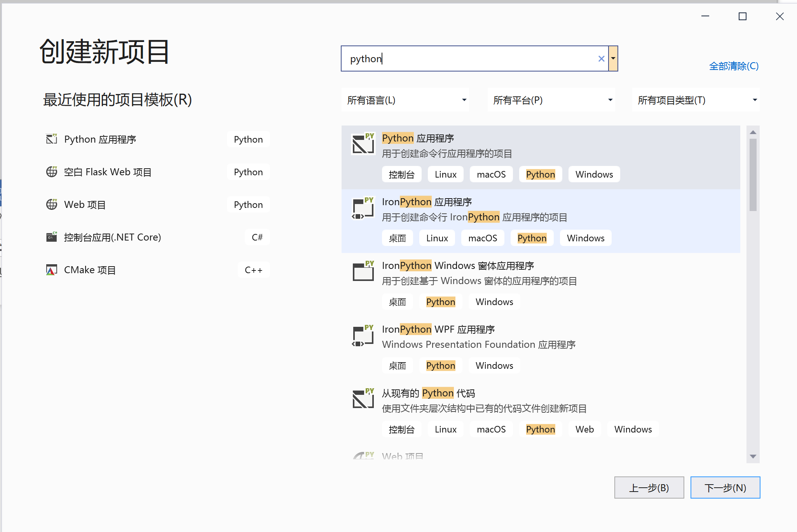The width and height of the screenshot is (797, 532).
Task: Click Windows tag under Python 应用程序
Action: click(594, 174)
